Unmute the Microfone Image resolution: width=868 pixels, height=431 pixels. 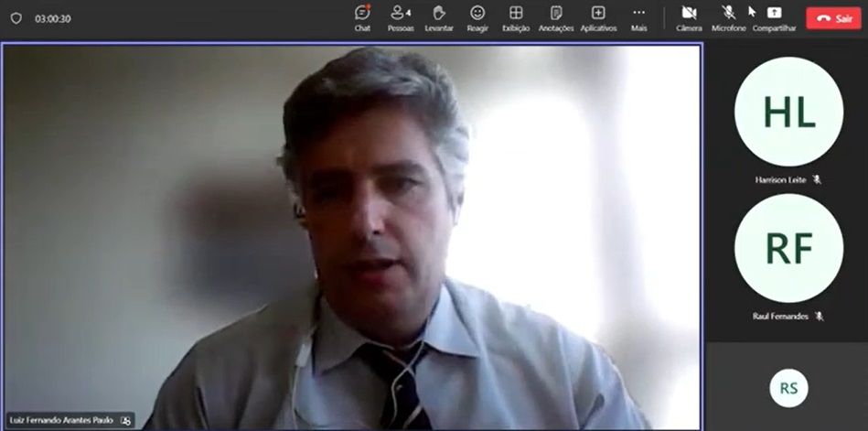(728, 16)
